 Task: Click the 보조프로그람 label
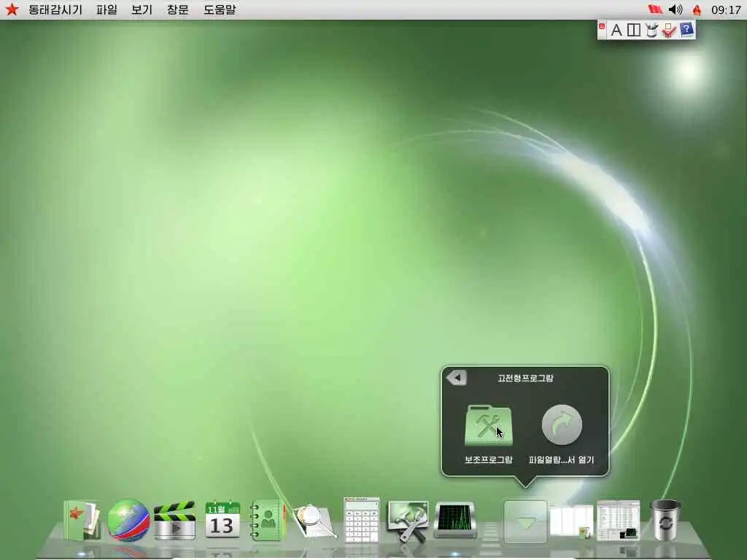coord(488,459)
